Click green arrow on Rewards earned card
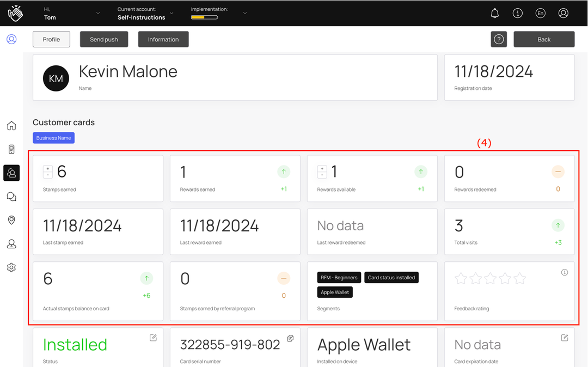588x367 pixels. point(284,172)
